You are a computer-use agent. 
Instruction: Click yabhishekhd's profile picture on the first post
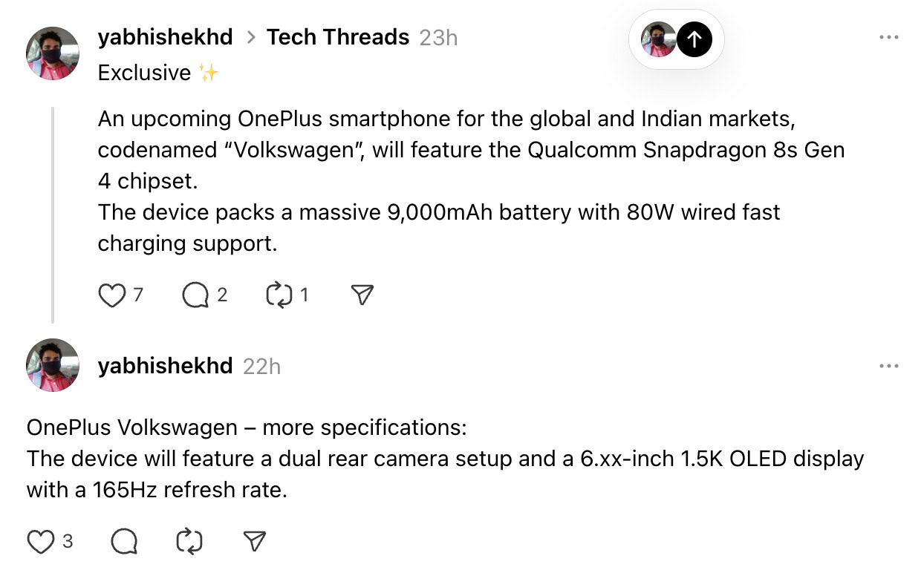pos(52,53)
